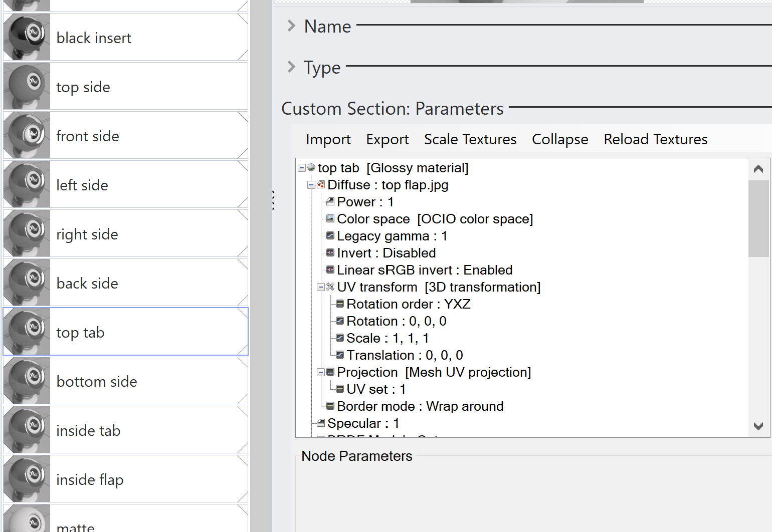Collapse the UV transform node
Viewport: 772px width, 532px height.
(321, 287)
